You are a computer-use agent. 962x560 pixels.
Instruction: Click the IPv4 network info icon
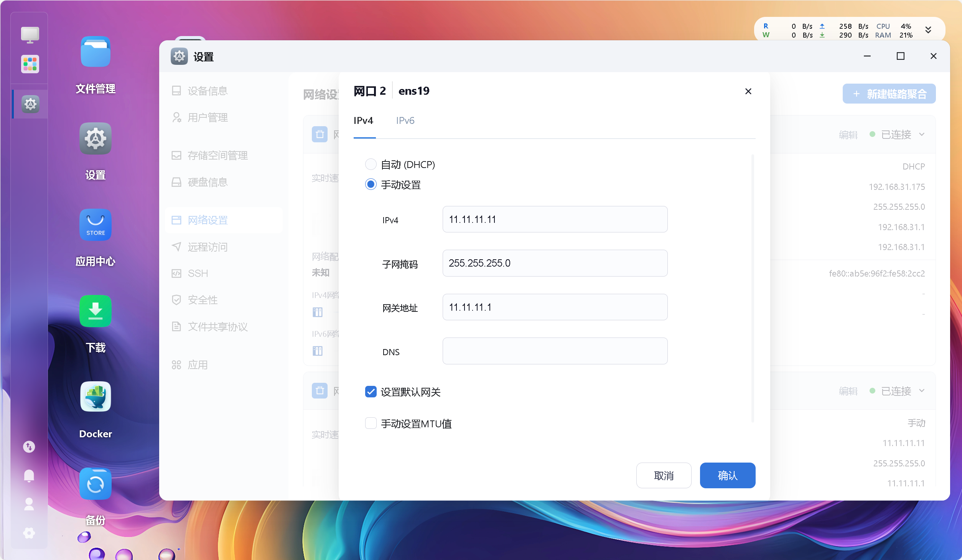click(x=318, y=312)
